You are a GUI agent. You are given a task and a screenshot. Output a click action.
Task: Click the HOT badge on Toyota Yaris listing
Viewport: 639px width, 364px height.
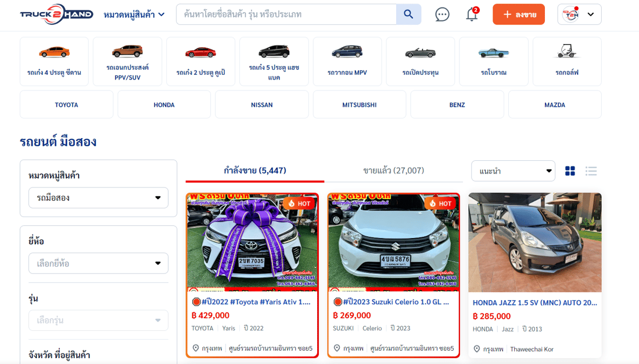(x=300, y=203)
